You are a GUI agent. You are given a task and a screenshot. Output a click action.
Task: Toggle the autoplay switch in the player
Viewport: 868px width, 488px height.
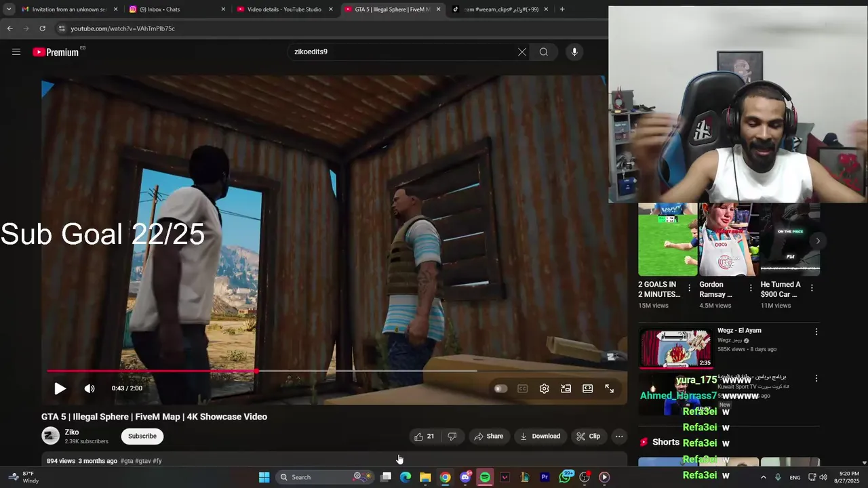(x=500, y=388)
